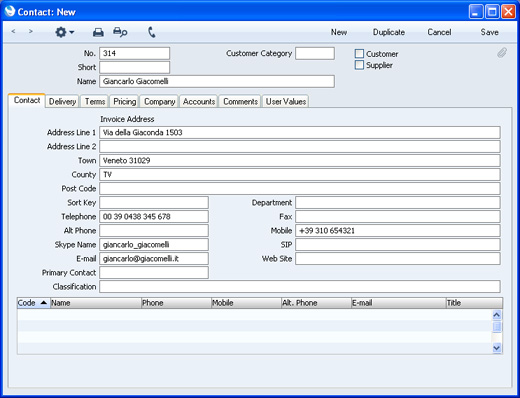Focus the Address Line 2 field
The image size is (520, 398).
coord(300,147)
